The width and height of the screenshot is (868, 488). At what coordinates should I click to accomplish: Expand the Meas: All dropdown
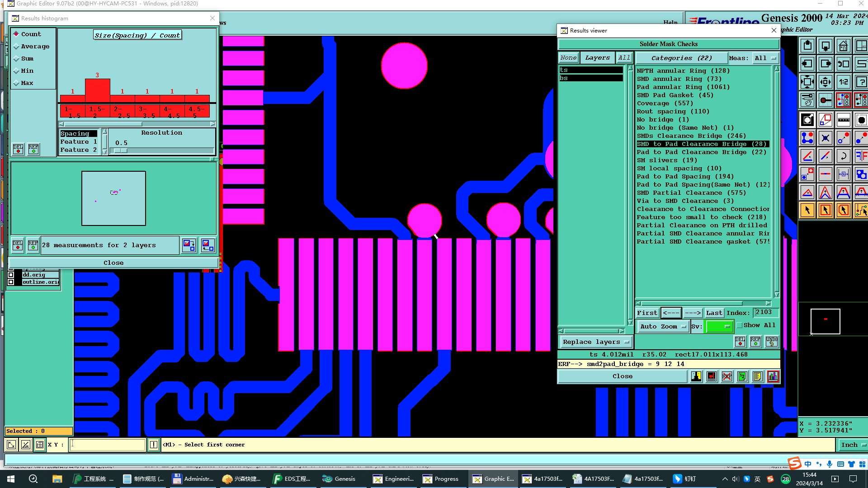[765, 58]
